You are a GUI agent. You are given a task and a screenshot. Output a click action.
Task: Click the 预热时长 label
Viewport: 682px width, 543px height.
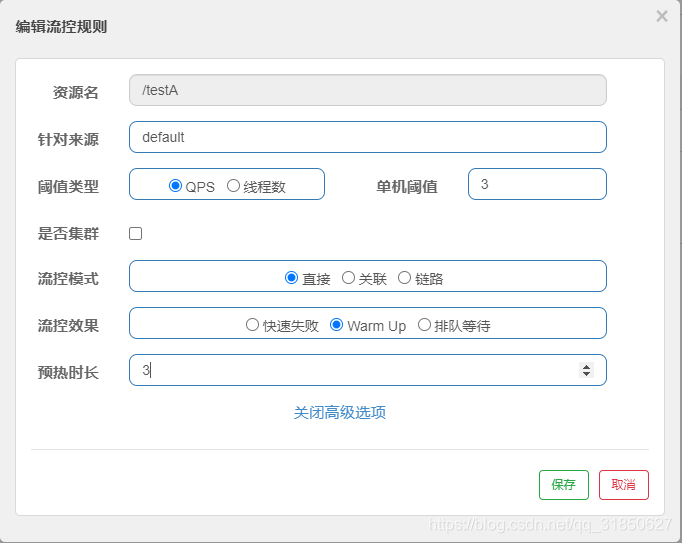tap(68, 372)
